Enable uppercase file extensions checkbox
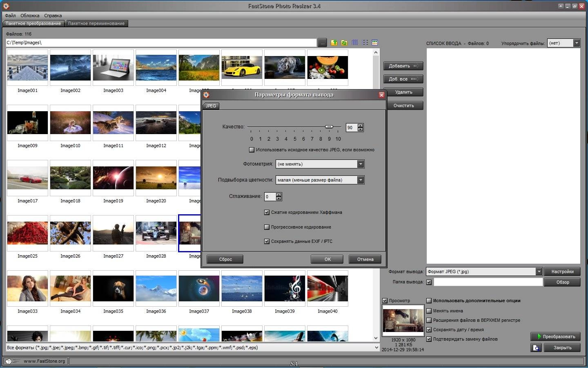This screenshot has width=588, height=368. point(429,320)
